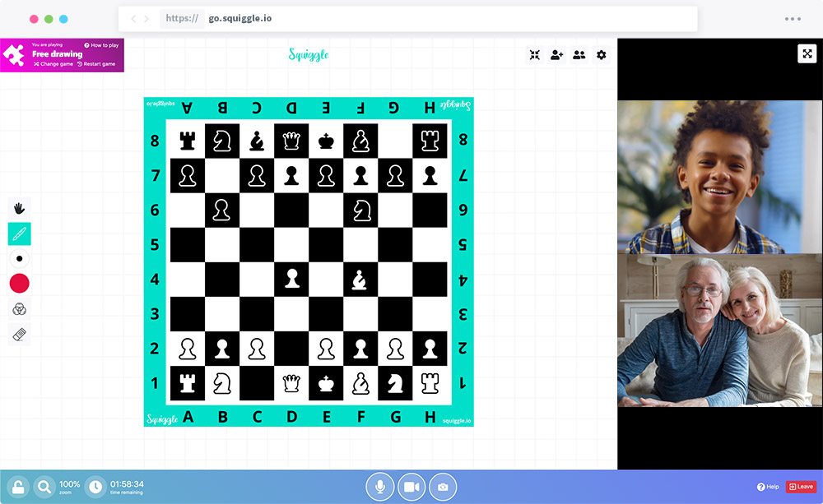Image resolution: width=823 pixels, height=504 pixels.
Task: Click the smiling boy's video feed
Action: [719, 178]
